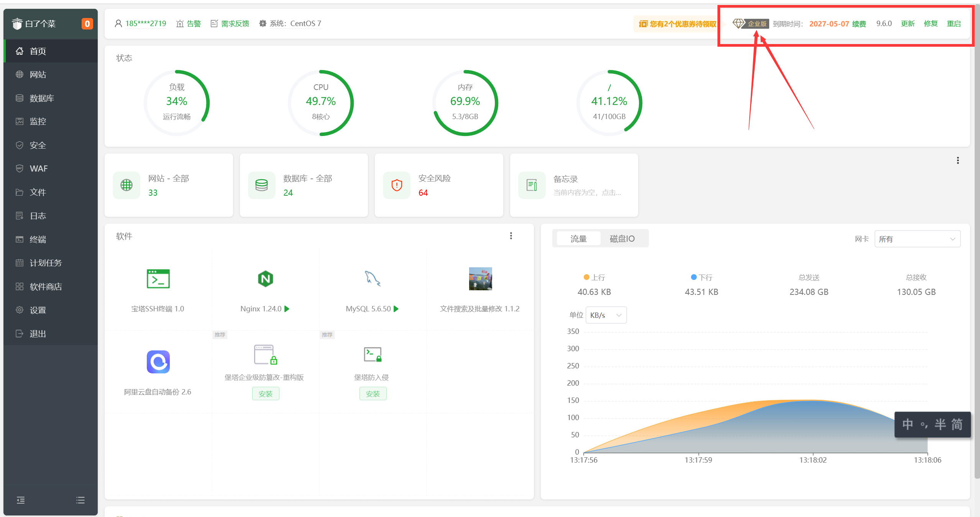
Task: Install 堡塔防入侵 via its 安装 button
Action: (x=373, y=393)
